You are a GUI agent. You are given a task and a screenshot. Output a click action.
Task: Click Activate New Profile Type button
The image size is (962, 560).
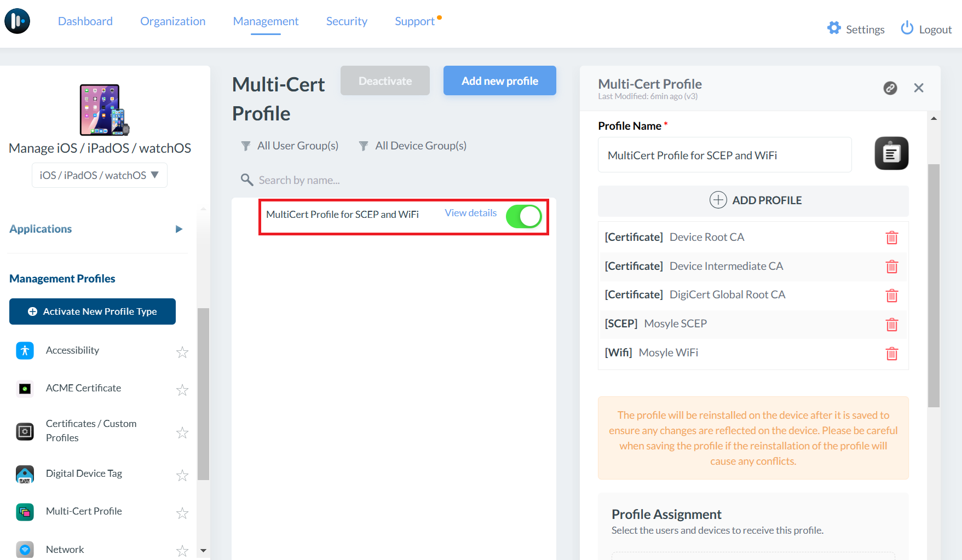pyautogui.click(x=93, y=311)
